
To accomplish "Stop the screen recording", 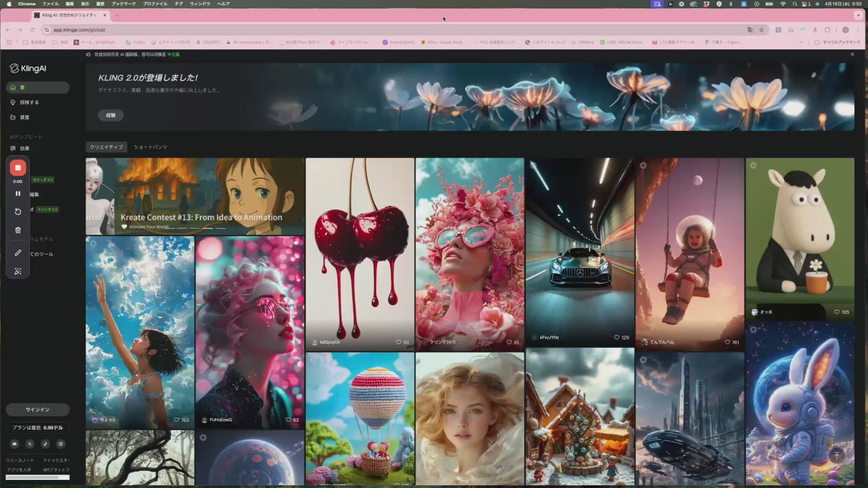I will (x=18, y=167).
